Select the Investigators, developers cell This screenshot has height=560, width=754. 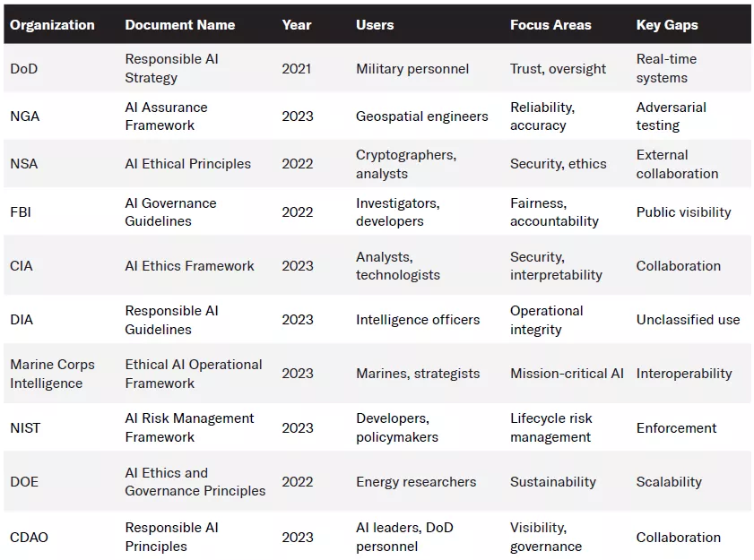click(x=398, y=212)
